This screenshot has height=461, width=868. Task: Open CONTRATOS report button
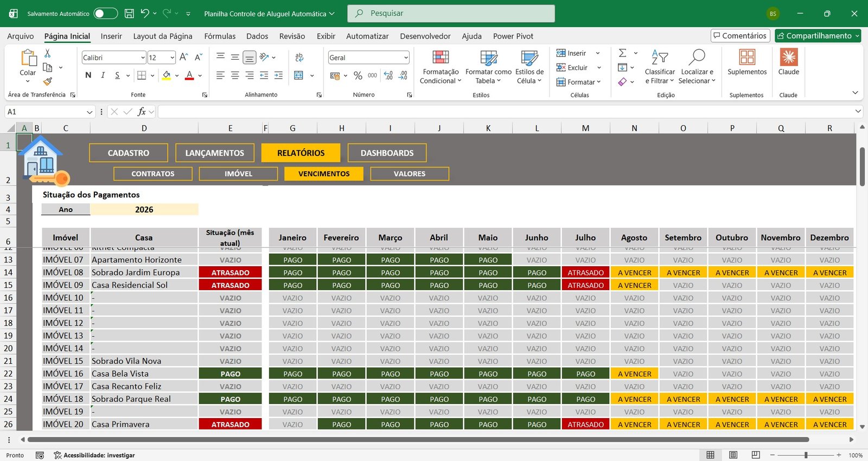tap(153, 174)
